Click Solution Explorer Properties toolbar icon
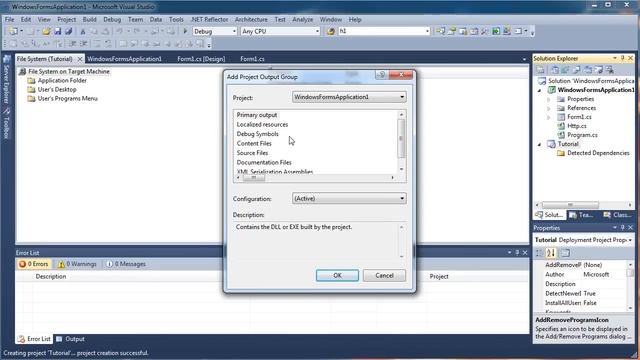This screenshot has height=360, width=640. pyautogui.click(x=540, y=70)
